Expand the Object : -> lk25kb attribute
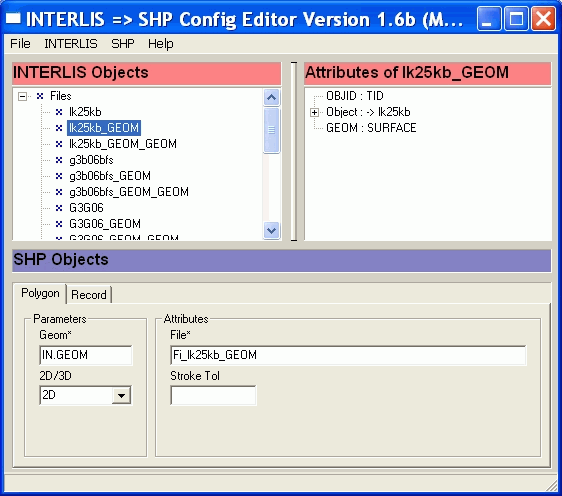 314,112
